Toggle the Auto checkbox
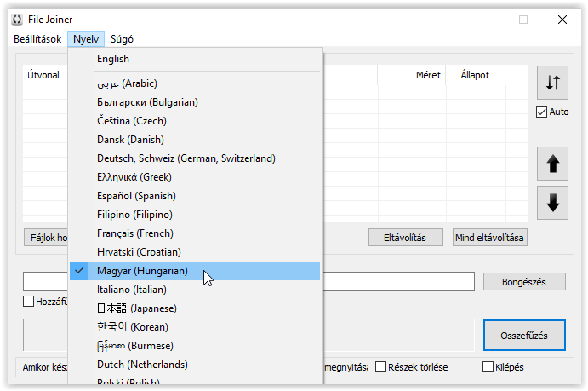The image size is (588, 391). tap(541, 112)
